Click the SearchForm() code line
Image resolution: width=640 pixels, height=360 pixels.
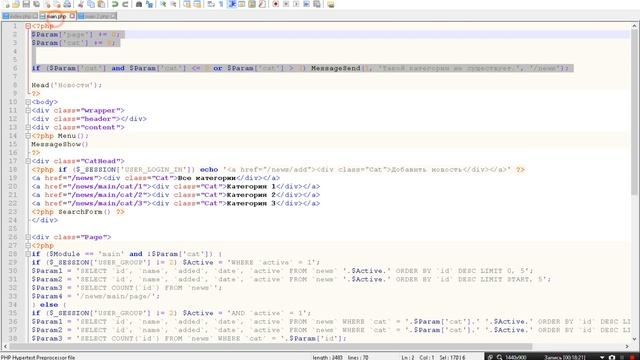point(78,212)
